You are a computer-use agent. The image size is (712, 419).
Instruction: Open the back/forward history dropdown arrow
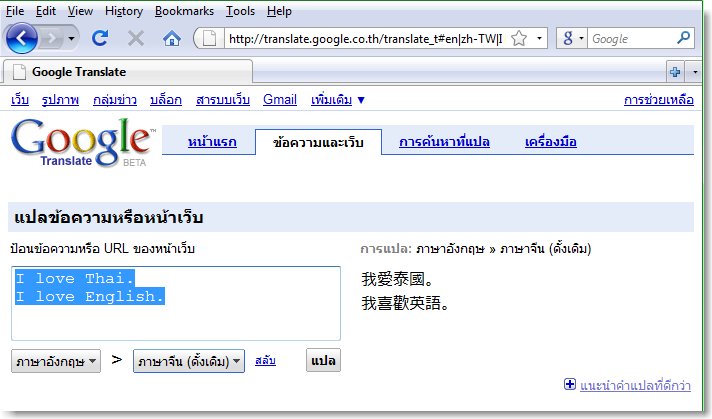[71, 39]
